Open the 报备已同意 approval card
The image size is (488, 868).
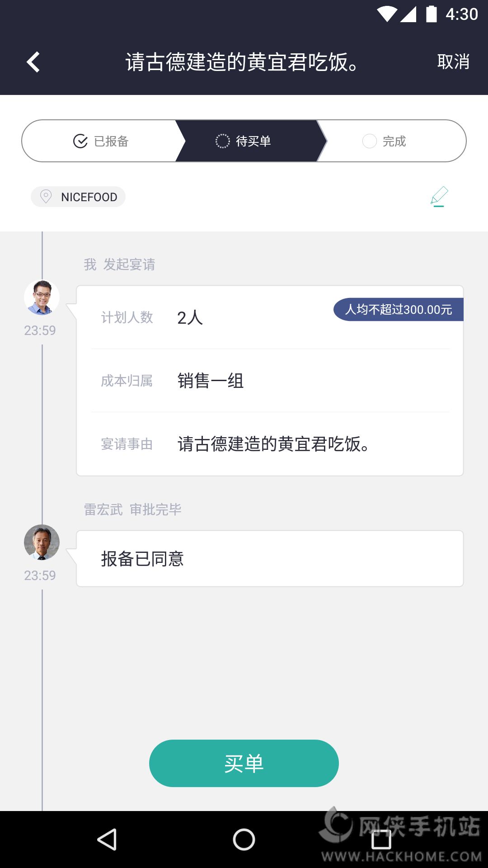coord(270,559)
